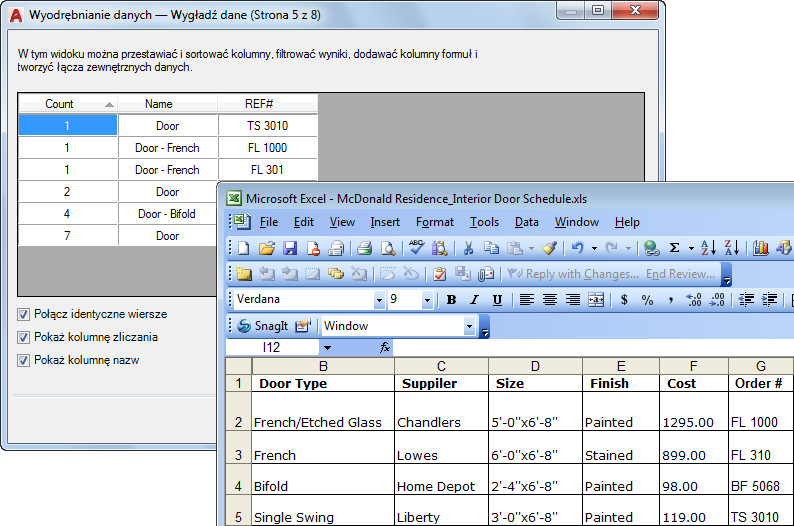The width and height of the screenshot is (794, 526).
Task: Select cell TS 3010 in extraction table
Action: (268, 126)
